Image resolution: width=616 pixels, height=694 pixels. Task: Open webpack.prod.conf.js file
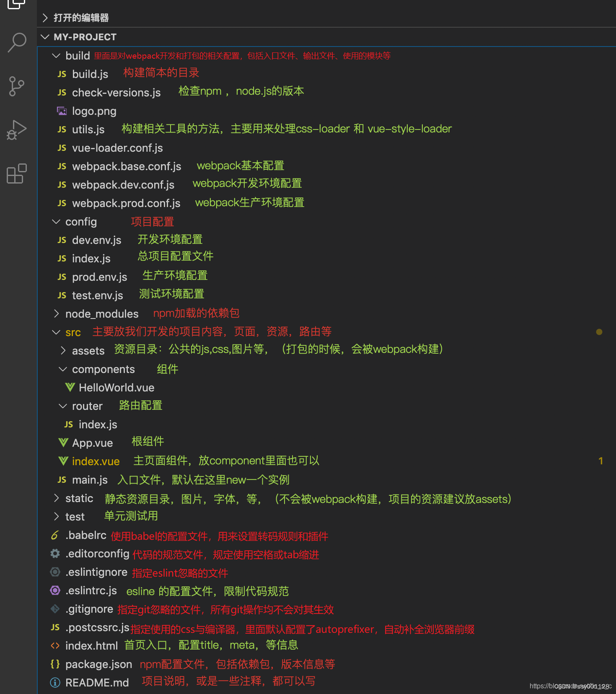(x=126, y=203)
